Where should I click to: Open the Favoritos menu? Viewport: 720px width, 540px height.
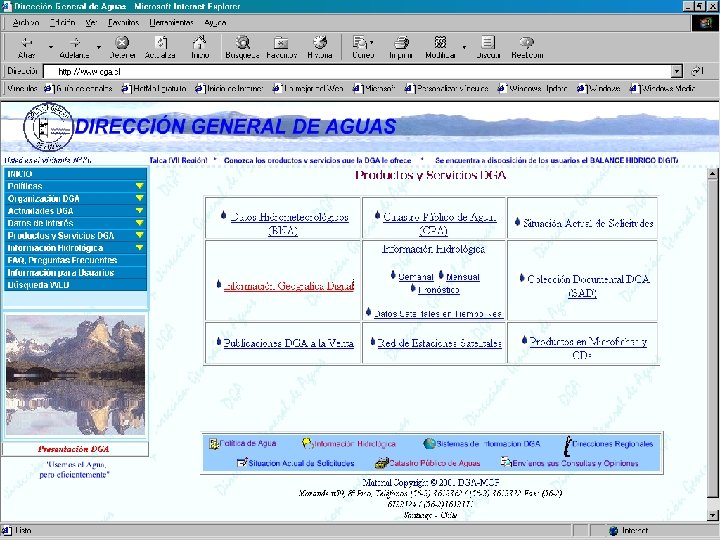point(123,22)
